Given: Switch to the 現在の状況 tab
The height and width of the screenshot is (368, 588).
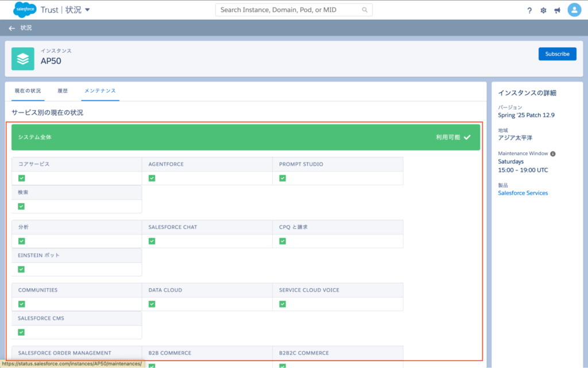Looking at the screenshot, I should point(28,91).
